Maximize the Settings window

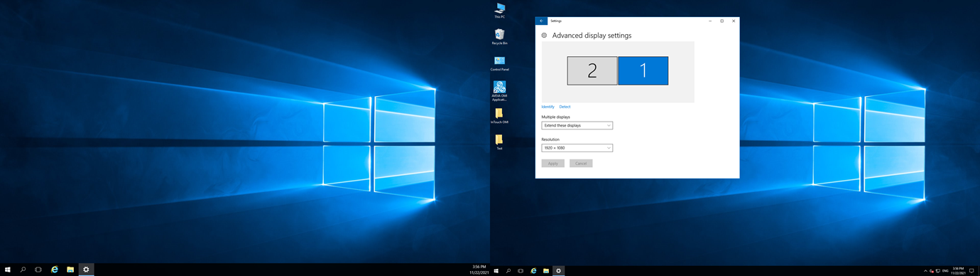pyautogui.click(x=722, y=21)
